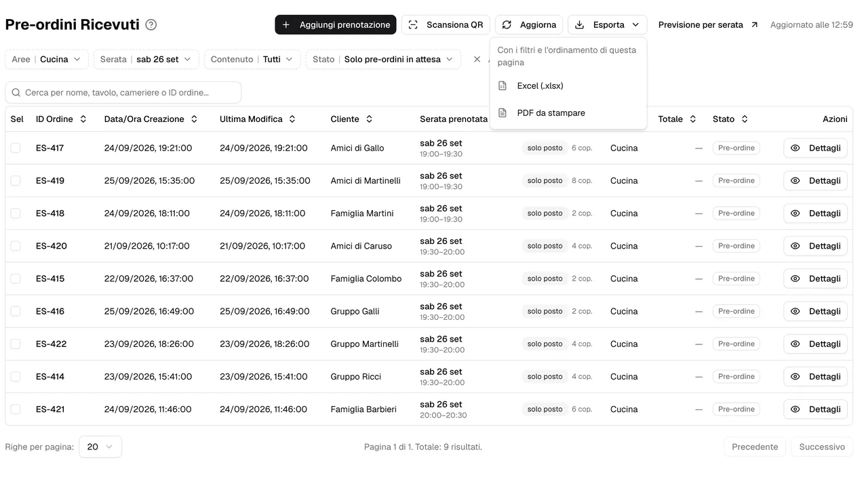Select checkbox for order ES-417
This screenshot has width=868, height=488.
click(x=16, y=148)
